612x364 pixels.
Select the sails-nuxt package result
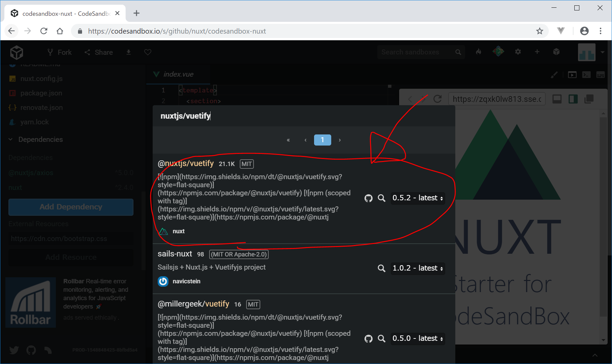175,254
